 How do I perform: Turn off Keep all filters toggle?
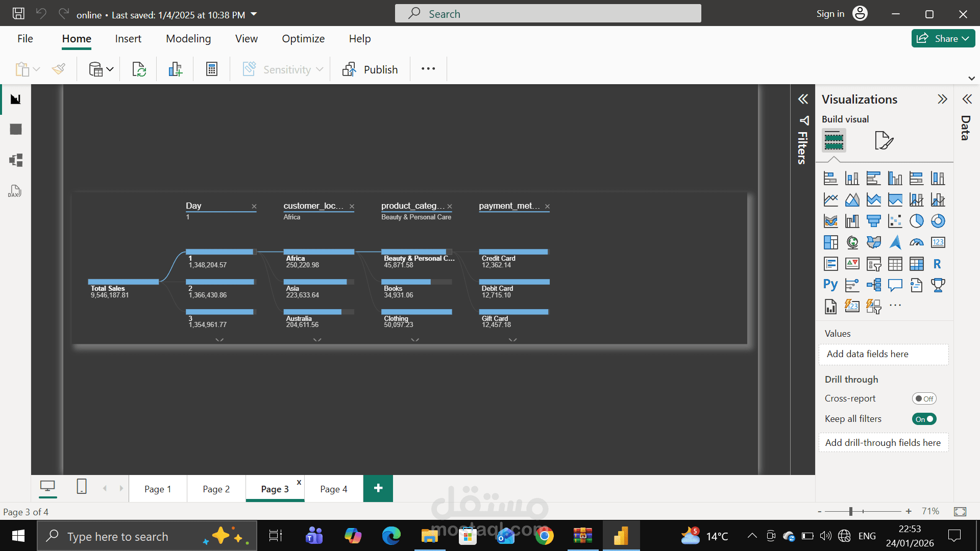(x=924, y=419)
